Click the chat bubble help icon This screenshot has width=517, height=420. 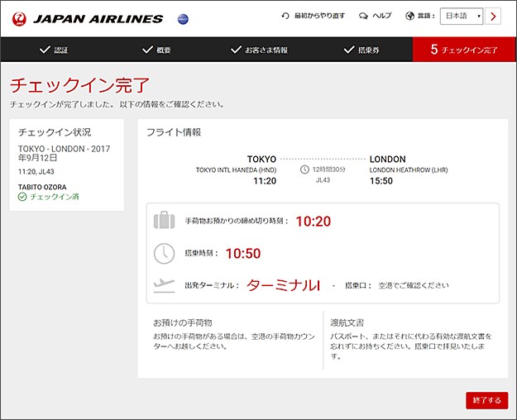tap(363, 16)
